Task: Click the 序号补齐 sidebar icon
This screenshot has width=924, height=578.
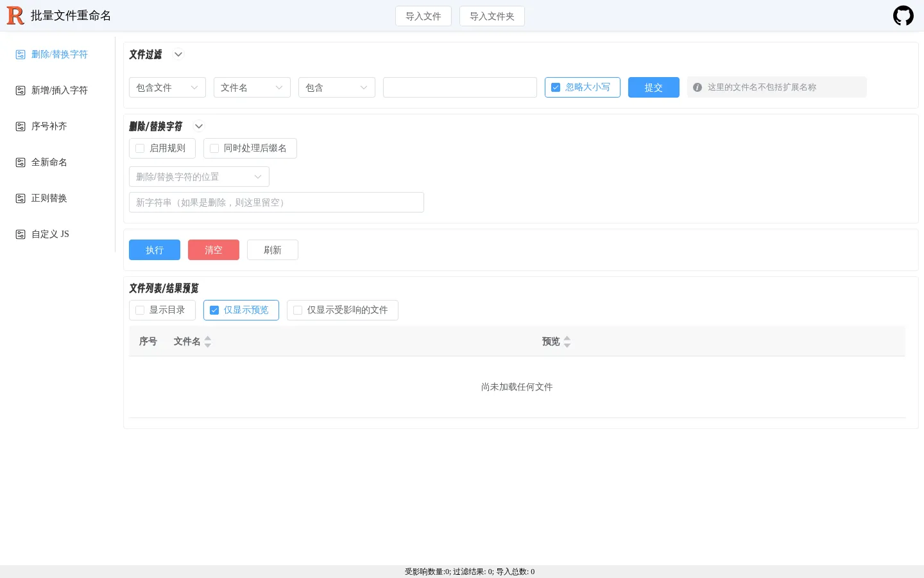Action: (21, 127)
